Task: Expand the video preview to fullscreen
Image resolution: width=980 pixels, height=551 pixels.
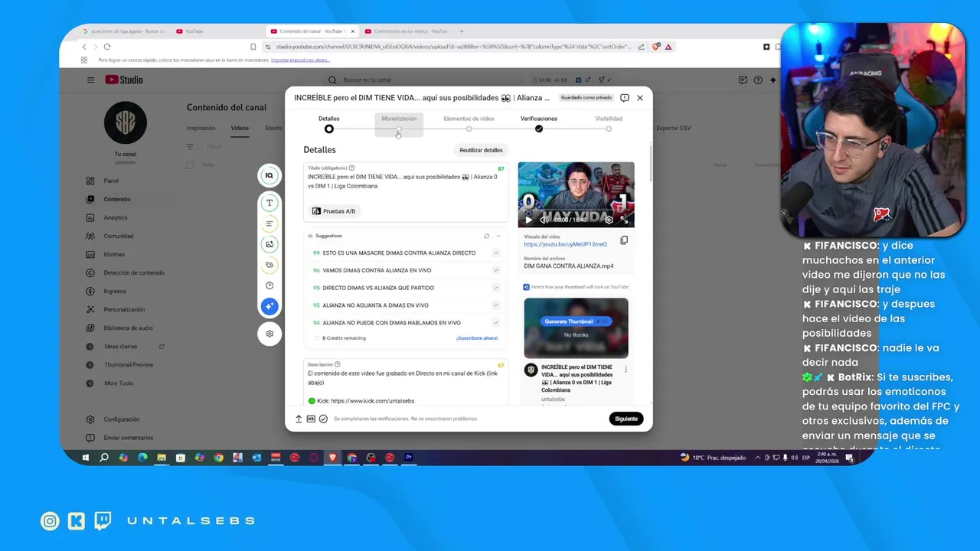Action: pos(624,220)
